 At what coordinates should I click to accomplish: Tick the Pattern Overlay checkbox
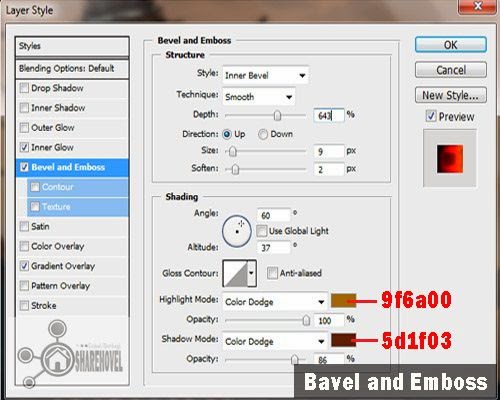(x=24, y=286)
